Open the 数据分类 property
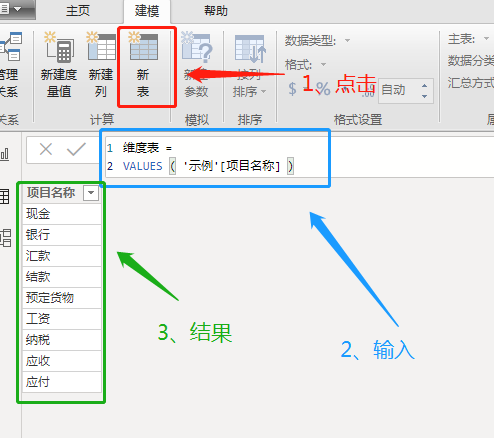The width and height of the screenshot is (494, 438). click(x=470, y=61)
